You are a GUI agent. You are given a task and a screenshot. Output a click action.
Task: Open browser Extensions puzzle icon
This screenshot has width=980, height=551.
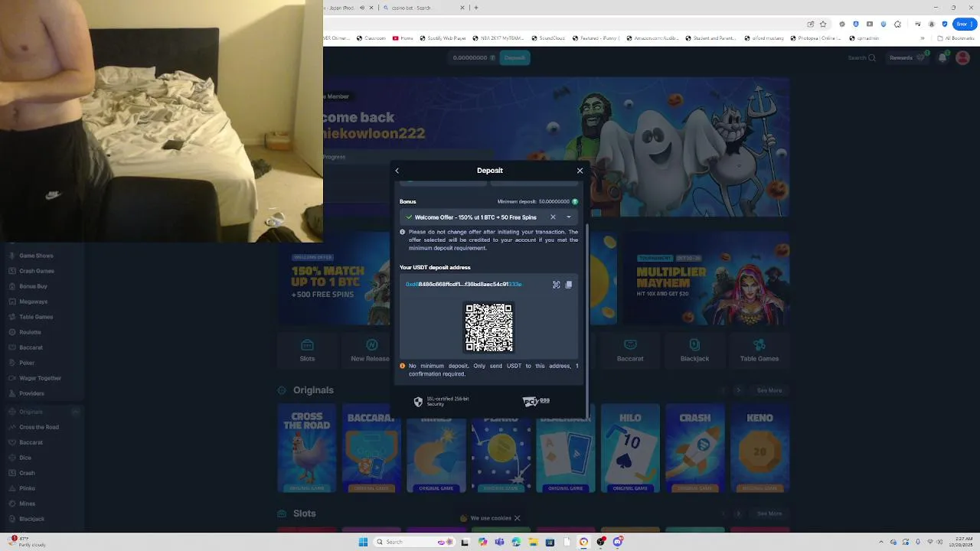[897, 24]
